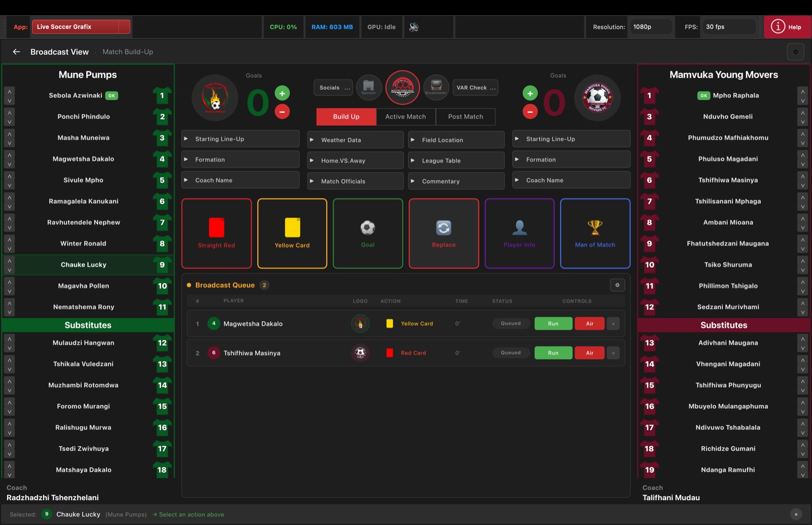812x525 pixels.
Task: Click the center league logo
Action: click(x=402, y=87)
